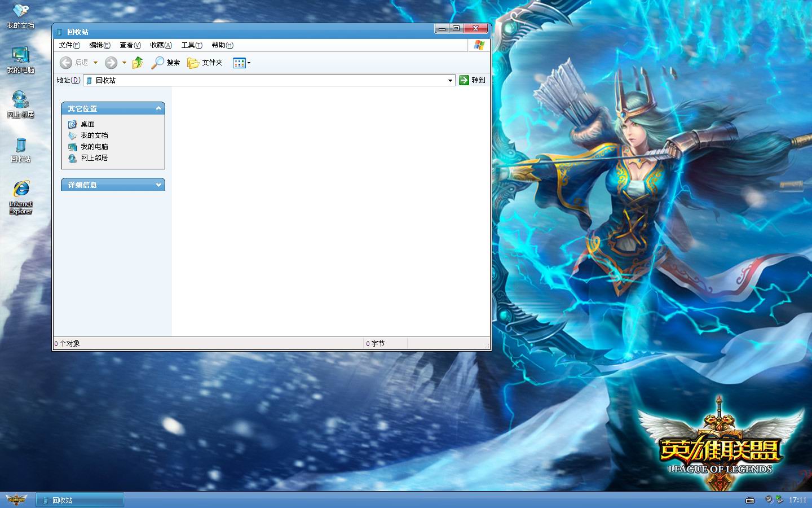Open back history dropdown arrow

[x=95, y=63]
